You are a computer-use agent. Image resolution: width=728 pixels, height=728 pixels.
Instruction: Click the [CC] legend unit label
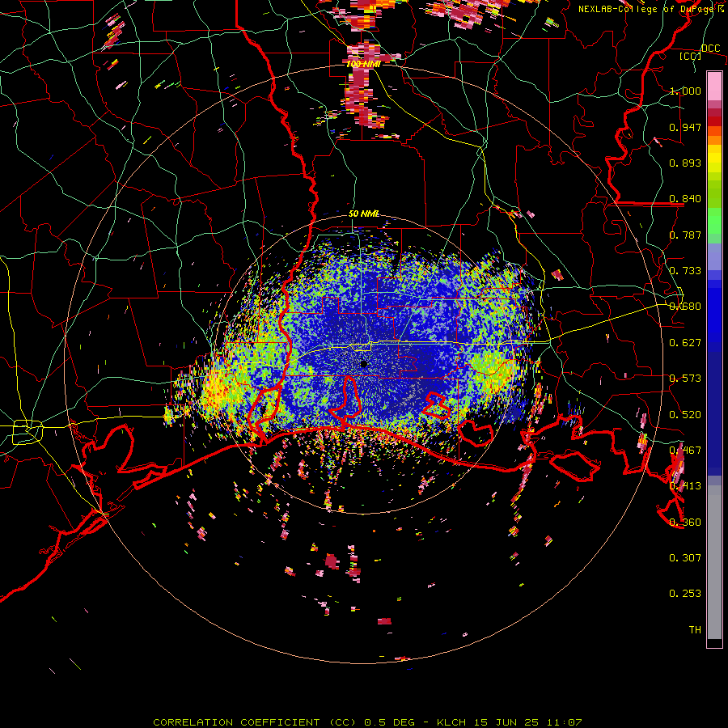691,56
